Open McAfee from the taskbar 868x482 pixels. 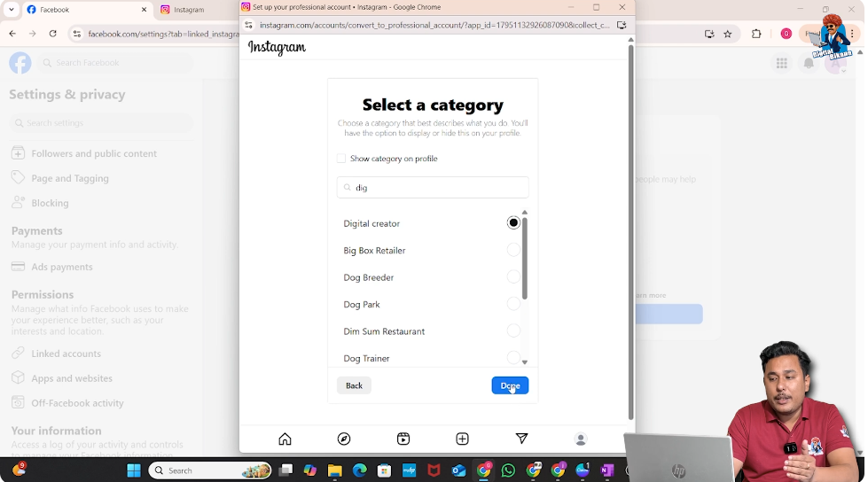tap(434, 470)
